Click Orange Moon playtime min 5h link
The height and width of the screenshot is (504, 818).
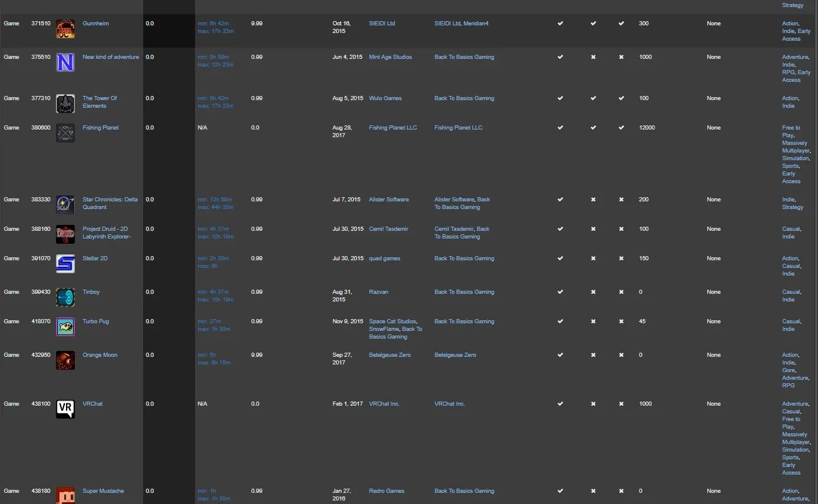[x=207, y=355]
